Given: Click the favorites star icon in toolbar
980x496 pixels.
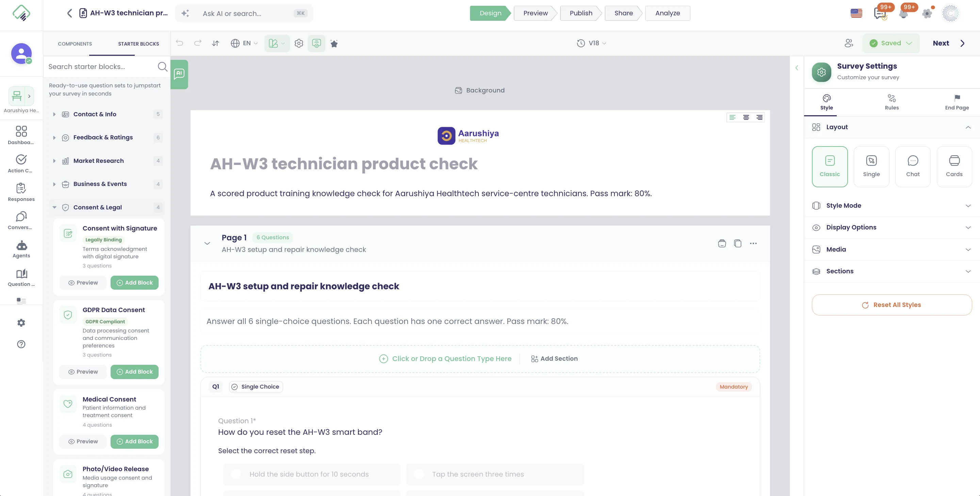Looking at the screenshot, I should (334, 43).
